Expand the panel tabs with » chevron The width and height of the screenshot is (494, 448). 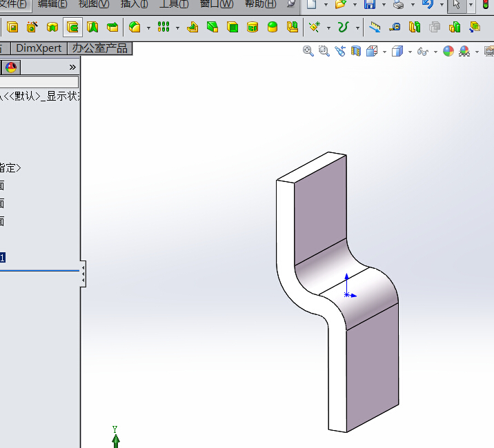click(72, 67)
